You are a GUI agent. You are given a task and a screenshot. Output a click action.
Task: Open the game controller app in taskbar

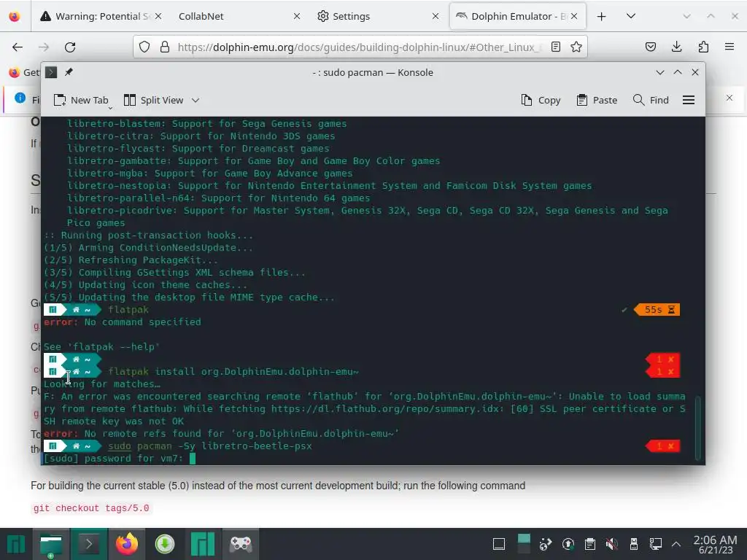point(241,544)
